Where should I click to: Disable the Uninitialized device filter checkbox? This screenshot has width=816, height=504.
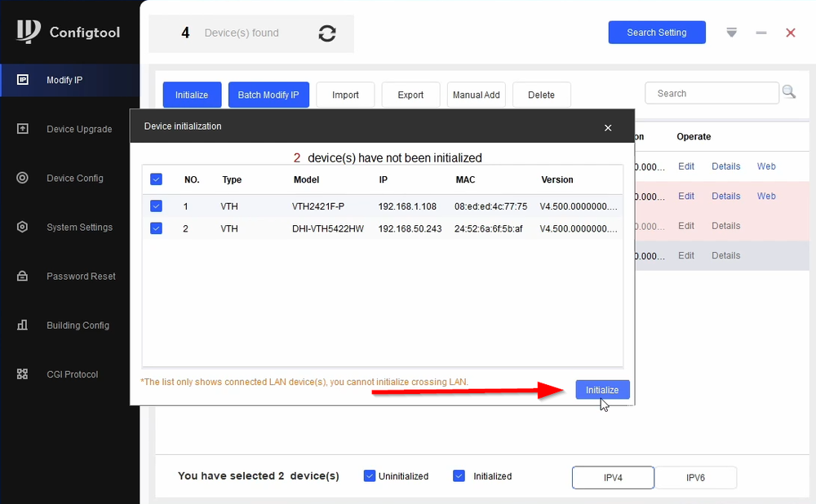pos(370,475)
